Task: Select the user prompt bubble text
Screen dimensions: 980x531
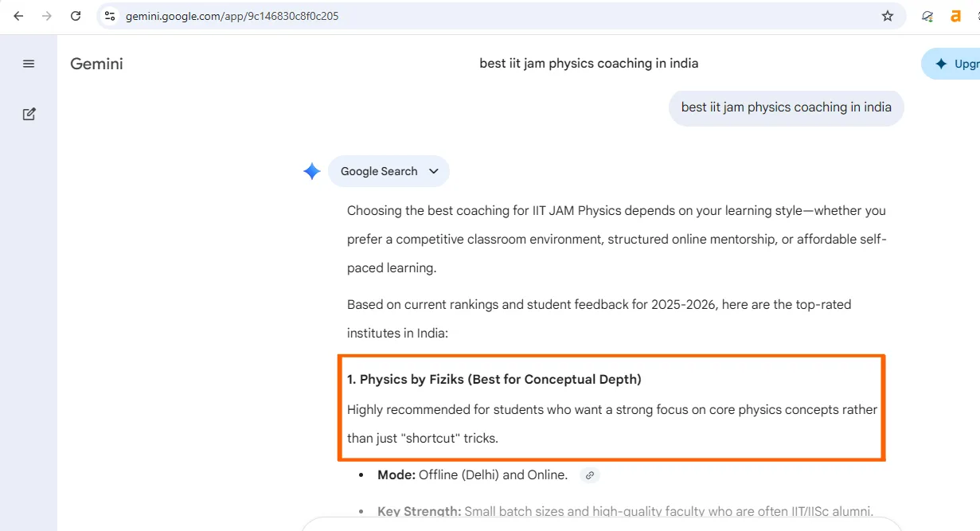Action: click(x=787, y=107)
